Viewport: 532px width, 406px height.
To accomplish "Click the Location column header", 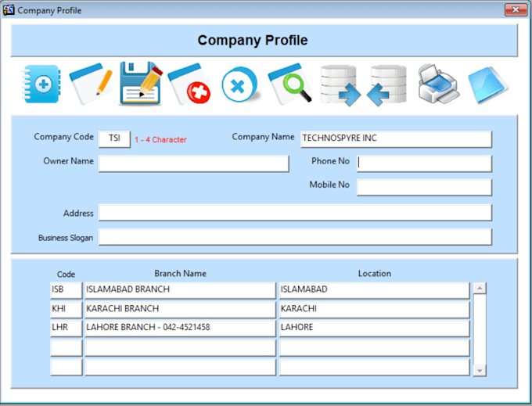I will (375, 273).
